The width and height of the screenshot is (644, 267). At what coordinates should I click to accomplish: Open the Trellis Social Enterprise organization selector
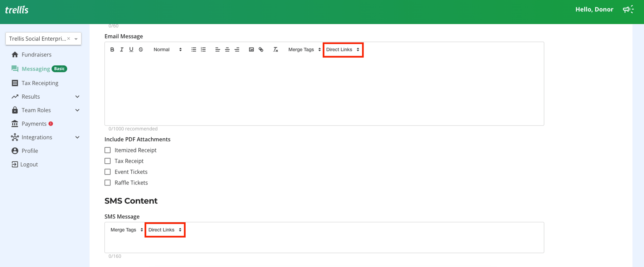[43, 39]
